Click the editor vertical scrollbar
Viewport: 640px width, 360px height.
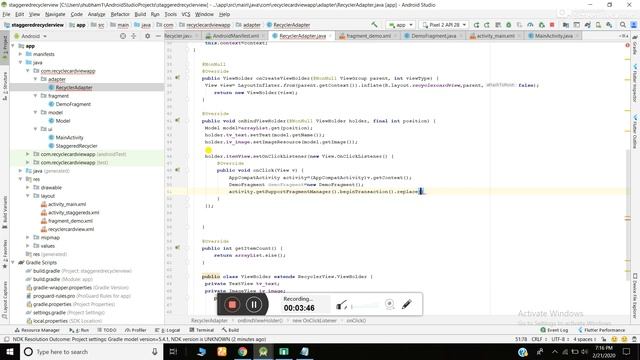pos(628,214)
